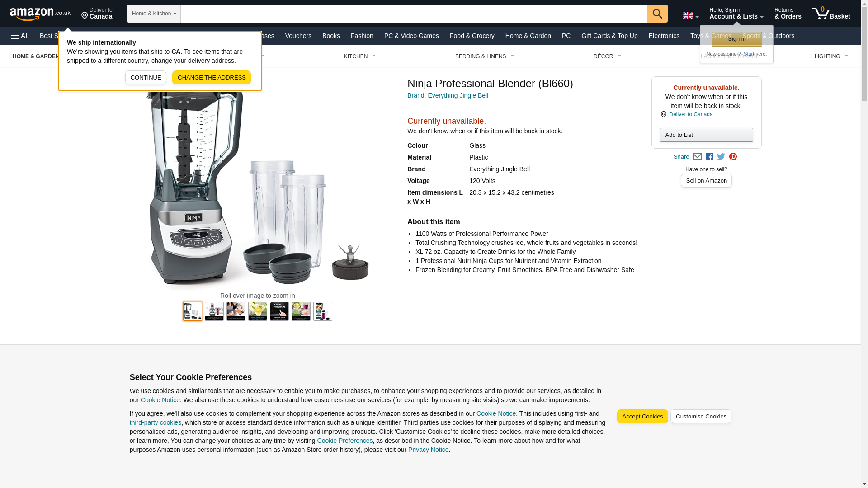The image size is (868, 488).
Task: Expand the Home & Kitchen search category dropdown
Action: point(154,14)
